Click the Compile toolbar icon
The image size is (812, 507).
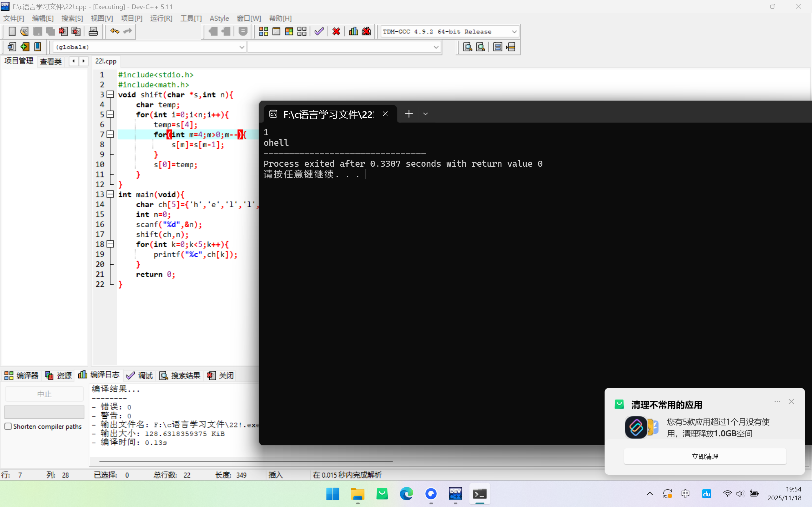pos(263,31)
